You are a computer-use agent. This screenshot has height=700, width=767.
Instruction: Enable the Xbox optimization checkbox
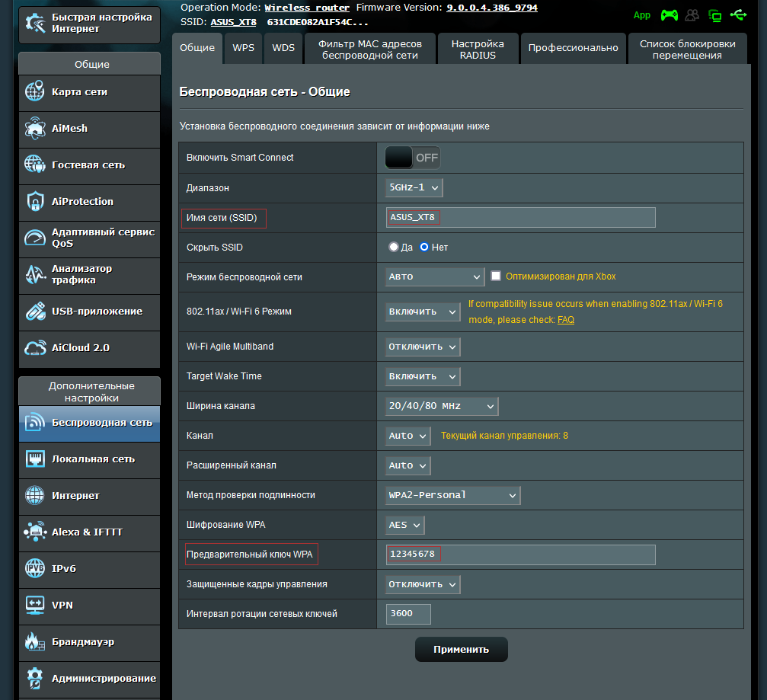496,276
